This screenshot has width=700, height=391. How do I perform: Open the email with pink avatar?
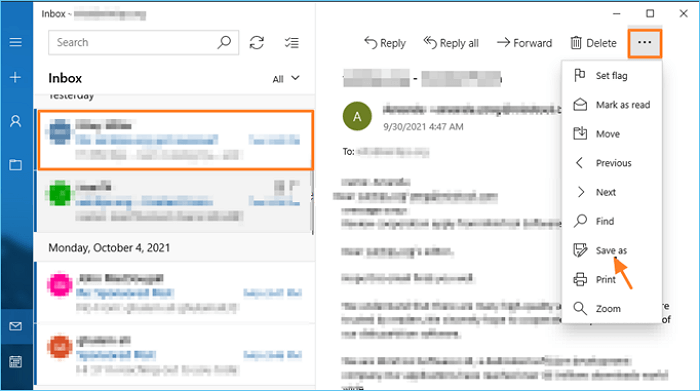tap(174, 292)
